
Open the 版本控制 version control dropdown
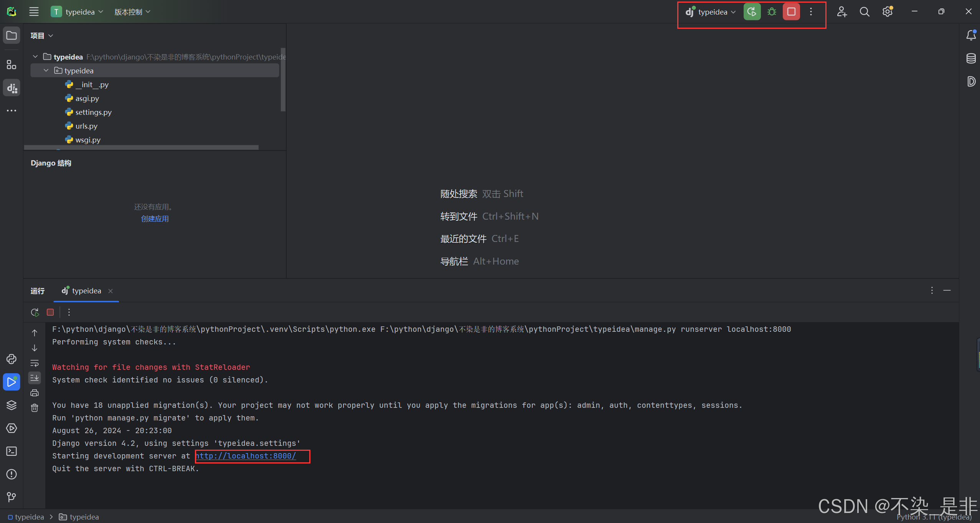[x=132, y=12]
